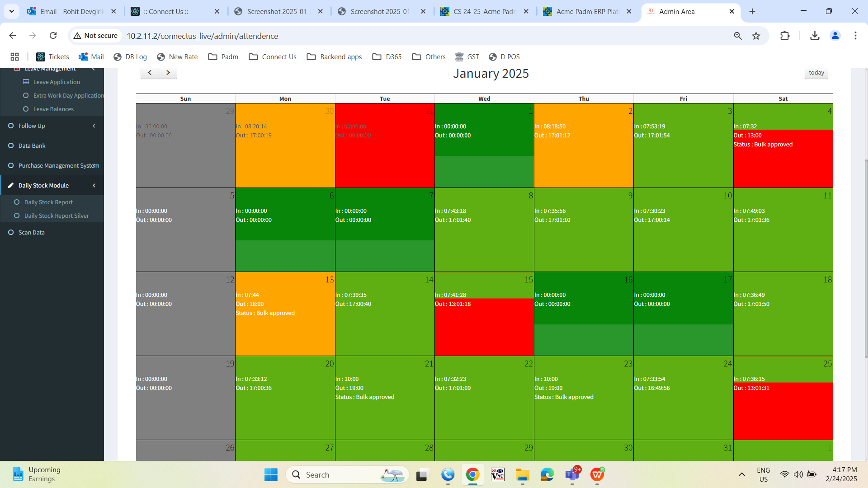868x488 pixels.
Task: Open the Chrome profile avatar
Action: pos(835,36)
